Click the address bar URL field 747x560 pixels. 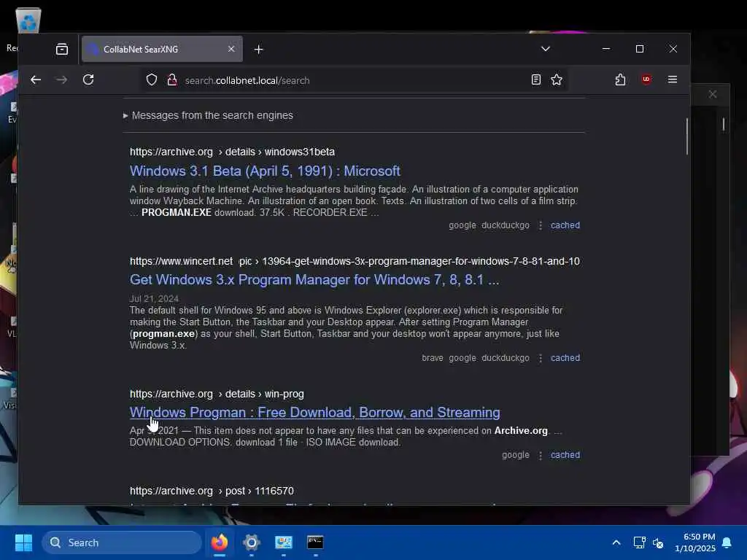point(352,80)
